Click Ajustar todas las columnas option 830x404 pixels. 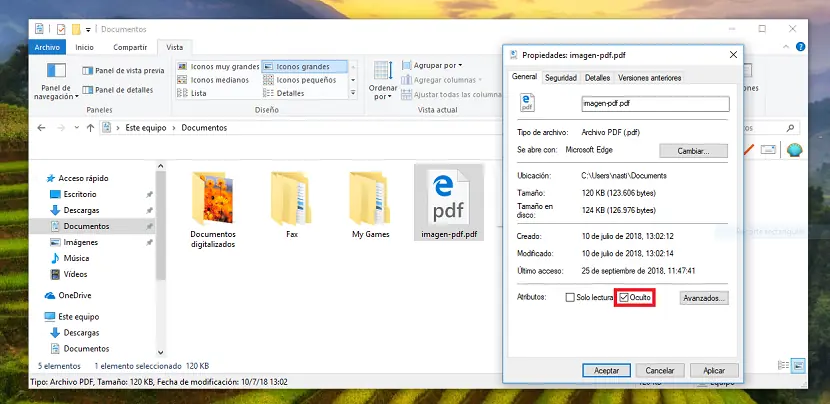[x=452, y=95]
